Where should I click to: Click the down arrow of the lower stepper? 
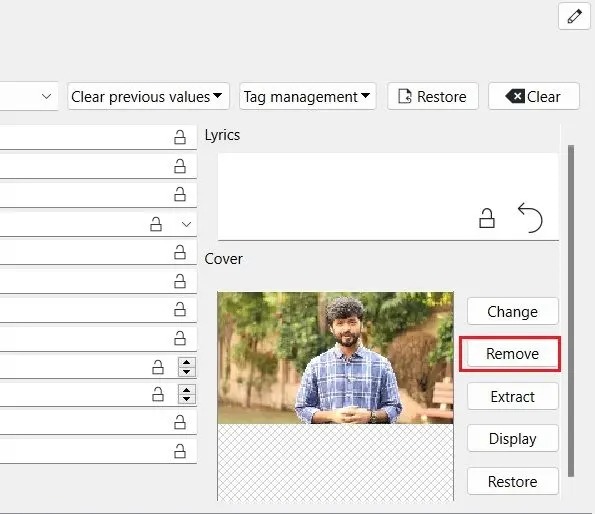pyautogui.click(x=186, y=399)
